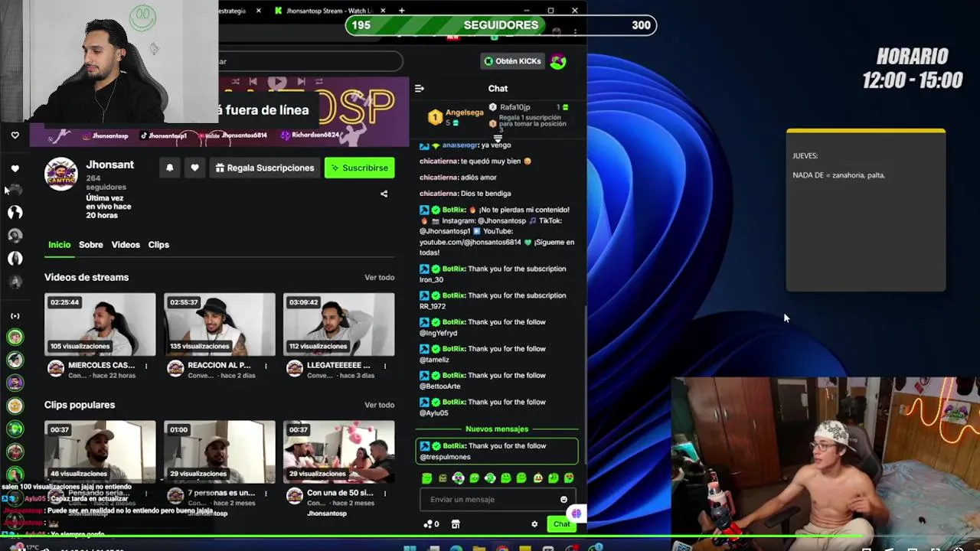Switch to the Inicio tab
Image resolution: width=980 pixels, height=551 pixels.
[x=59, y=245]
